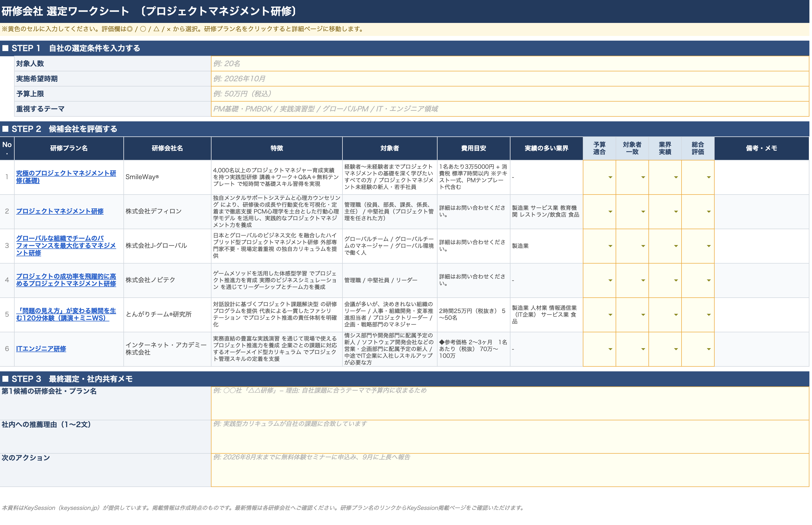Open 総合評価 dropdown for SmileWay row
812x525 pixels.
[x=708, y=177]
